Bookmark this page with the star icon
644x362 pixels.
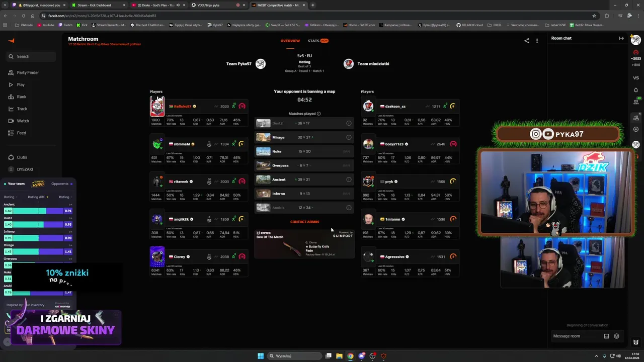point(594,16)
